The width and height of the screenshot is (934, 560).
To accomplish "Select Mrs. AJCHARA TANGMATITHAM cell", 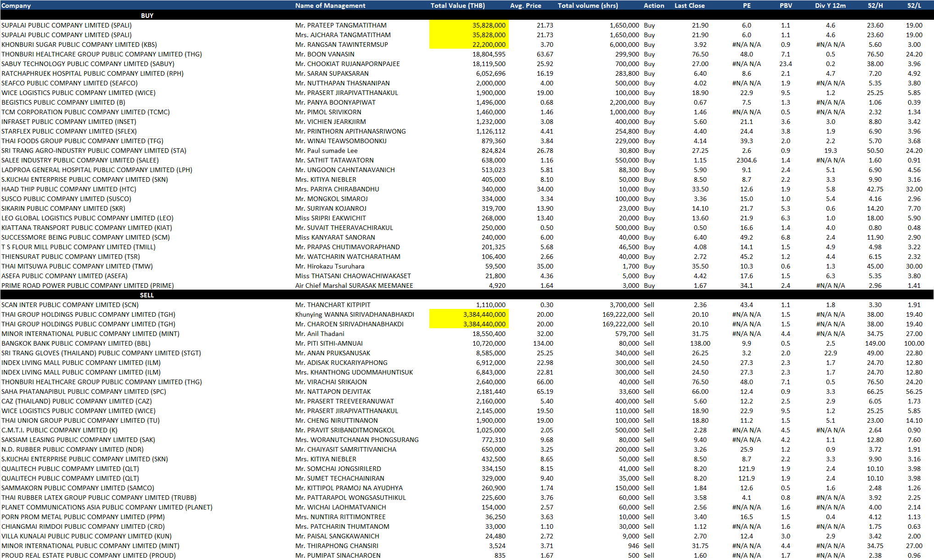I will click(343, 35).
